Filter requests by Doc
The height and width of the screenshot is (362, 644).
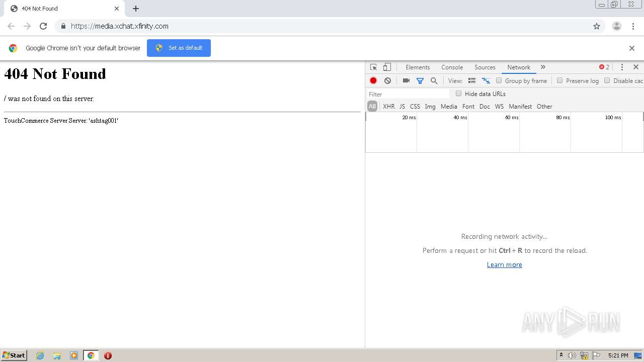tap(485, 107)
